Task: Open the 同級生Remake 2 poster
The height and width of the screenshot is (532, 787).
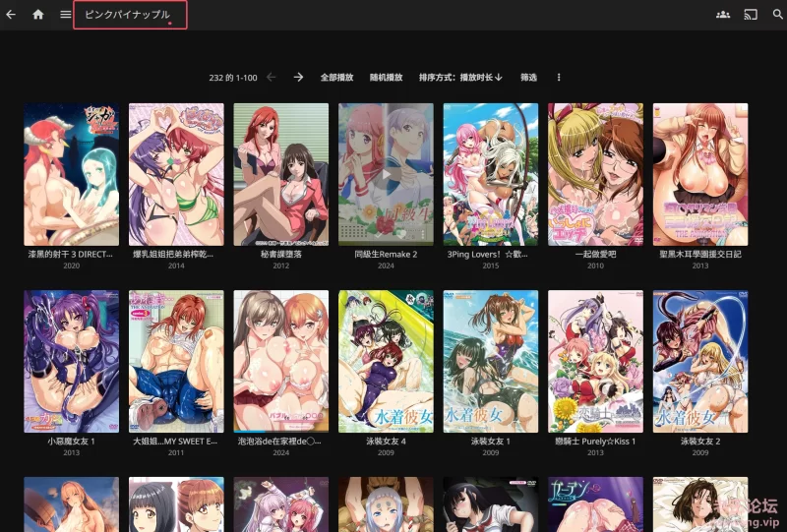Action: (386, 174)
